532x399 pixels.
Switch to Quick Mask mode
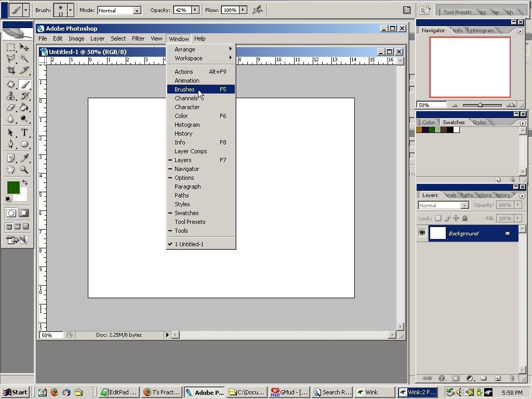click(23, 213)
